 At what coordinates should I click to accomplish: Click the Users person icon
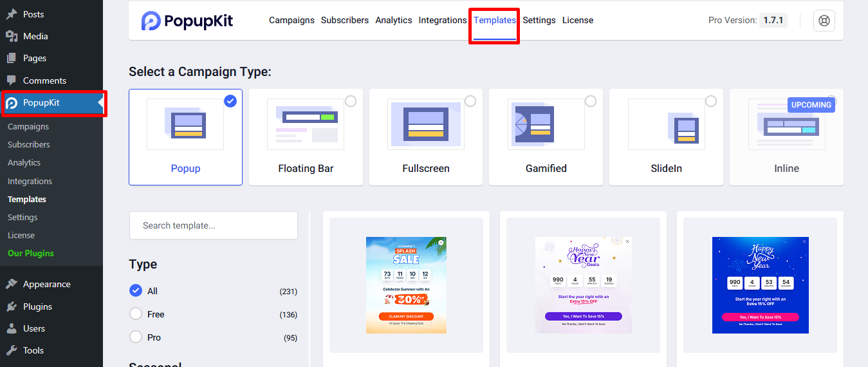coord(12,328)
